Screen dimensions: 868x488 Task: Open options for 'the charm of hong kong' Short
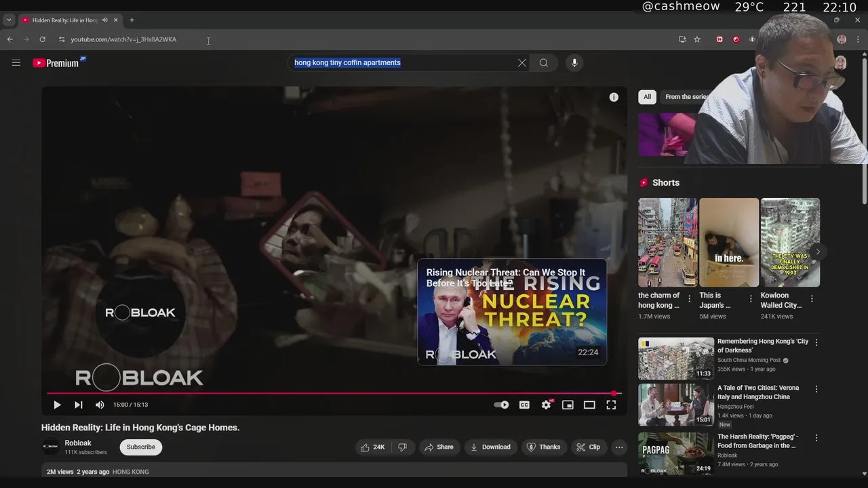690,299
